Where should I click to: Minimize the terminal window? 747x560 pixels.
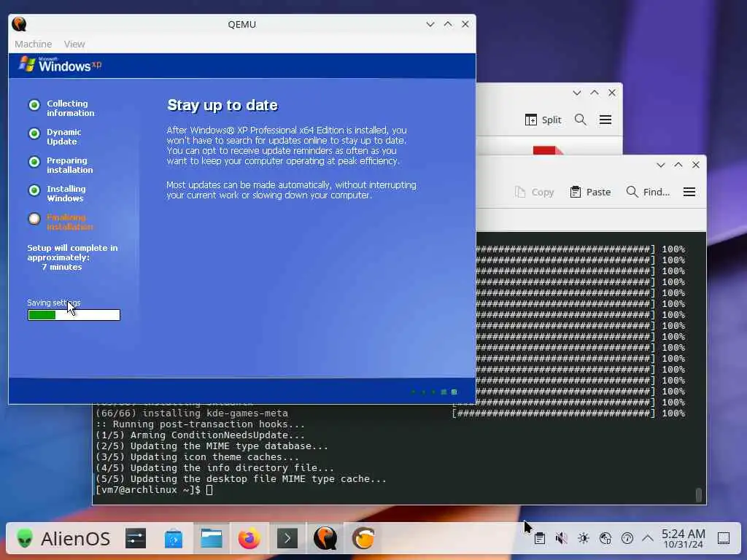[x=661, y=165]
